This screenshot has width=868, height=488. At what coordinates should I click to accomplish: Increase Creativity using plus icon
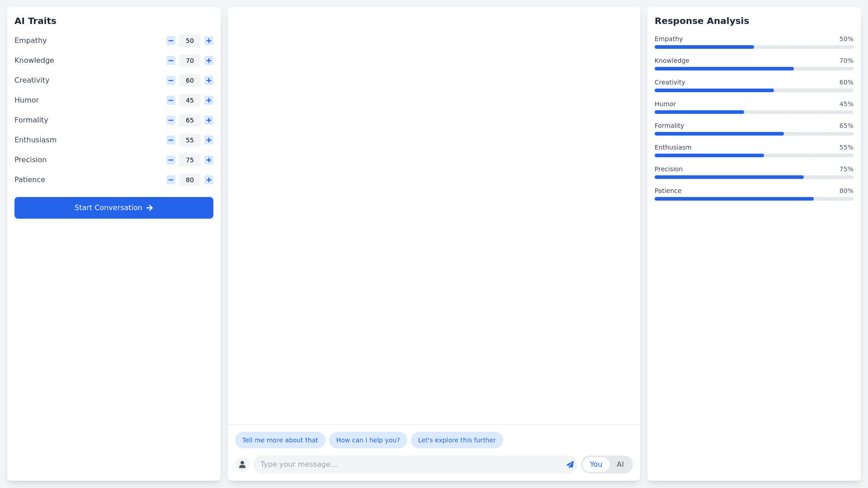click(x=208, y=80)
